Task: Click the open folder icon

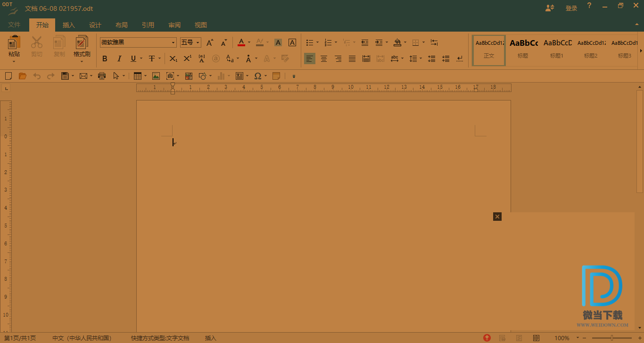Action: point(22,75)
